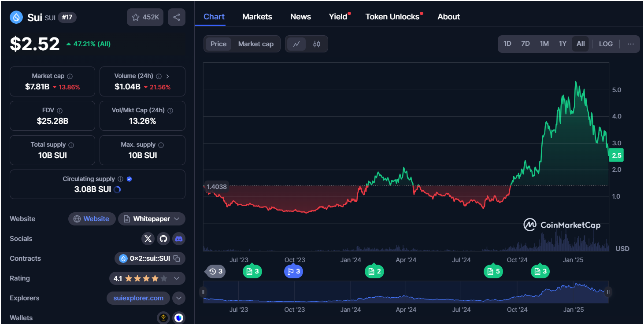Click the Oct '24 news marker with 3
644x325 pixels.
(540, 271)
